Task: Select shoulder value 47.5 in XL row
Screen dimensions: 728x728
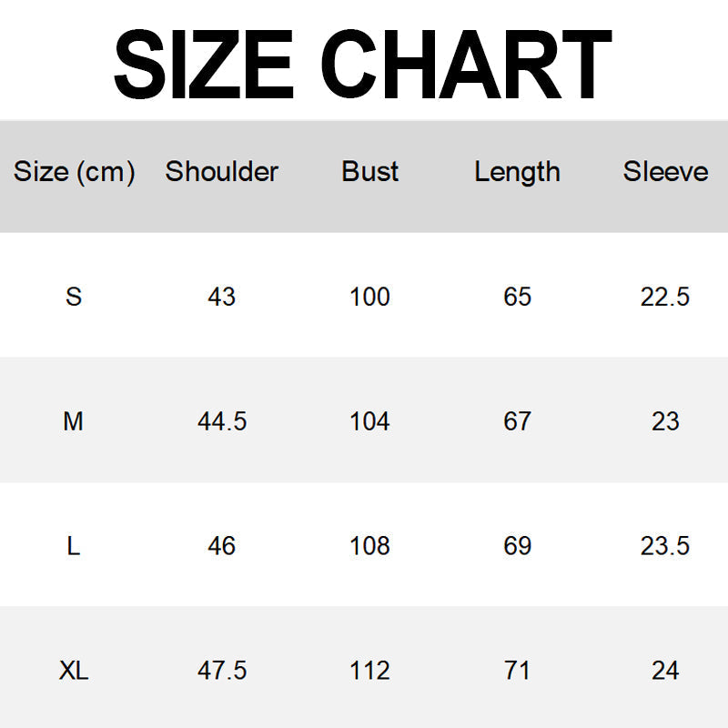Action: (222, 671)
